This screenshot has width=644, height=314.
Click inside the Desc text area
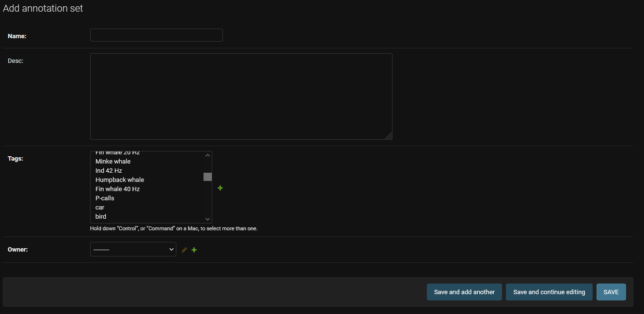241,96
